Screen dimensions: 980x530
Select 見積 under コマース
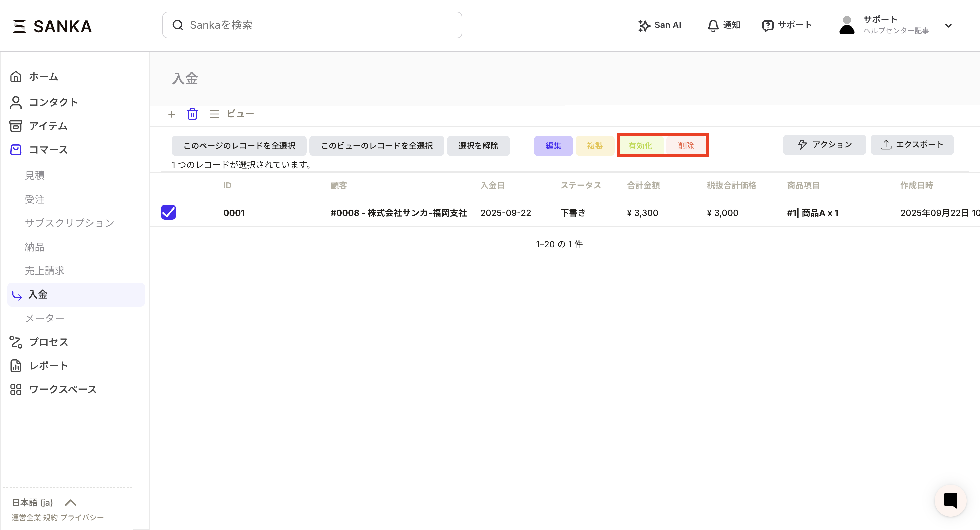[x=35, y=175]
